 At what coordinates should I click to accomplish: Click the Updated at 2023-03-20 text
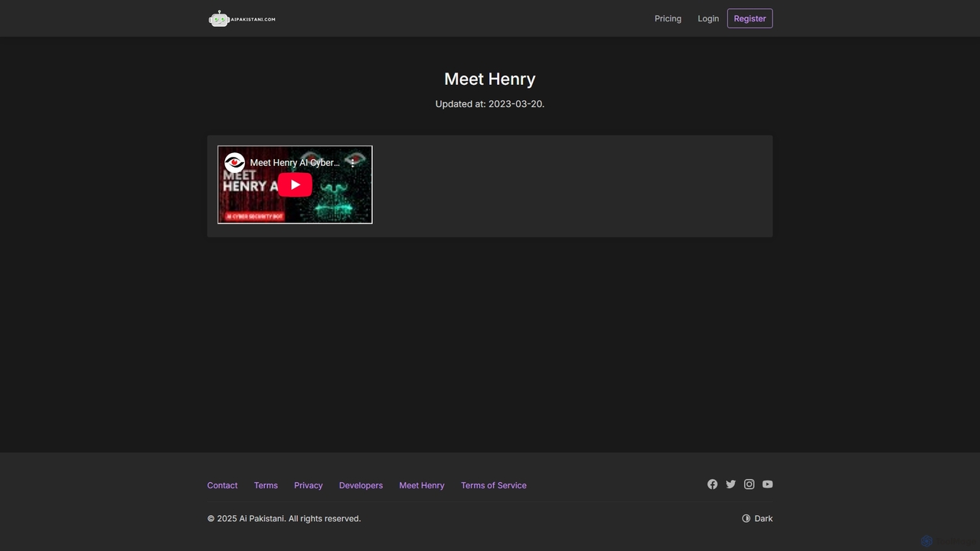(x=490, y=104)
